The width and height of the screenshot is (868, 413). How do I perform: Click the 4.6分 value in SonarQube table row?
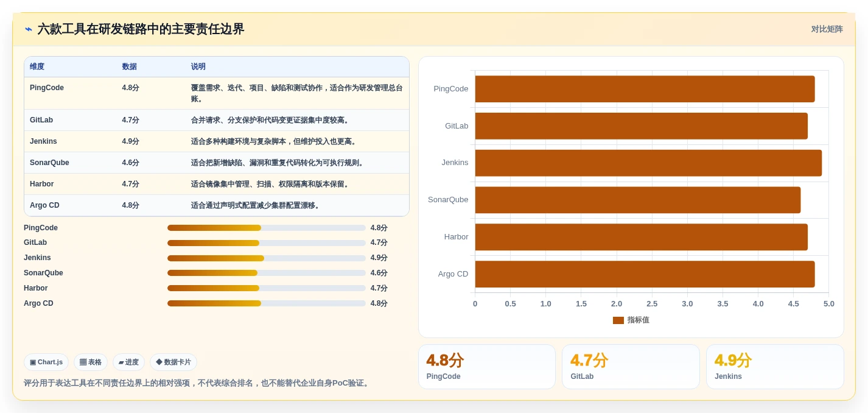click(130, 163)
